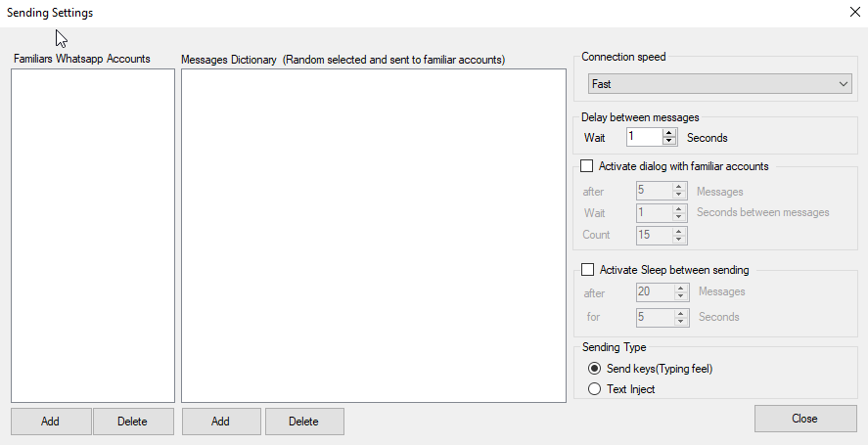Open the Connection speed dropdown
Image resolution: width=868 pixels, height=445 pixels.
point(720,85)
